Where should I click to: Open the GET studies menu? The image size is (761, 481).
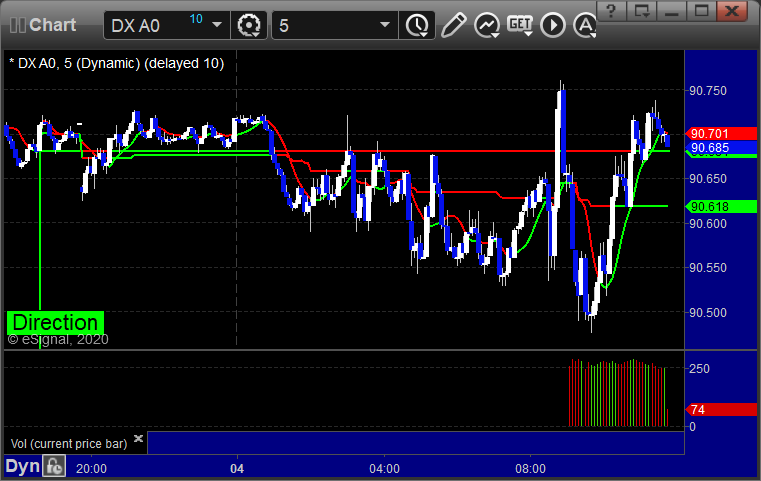tap(520, 25)
